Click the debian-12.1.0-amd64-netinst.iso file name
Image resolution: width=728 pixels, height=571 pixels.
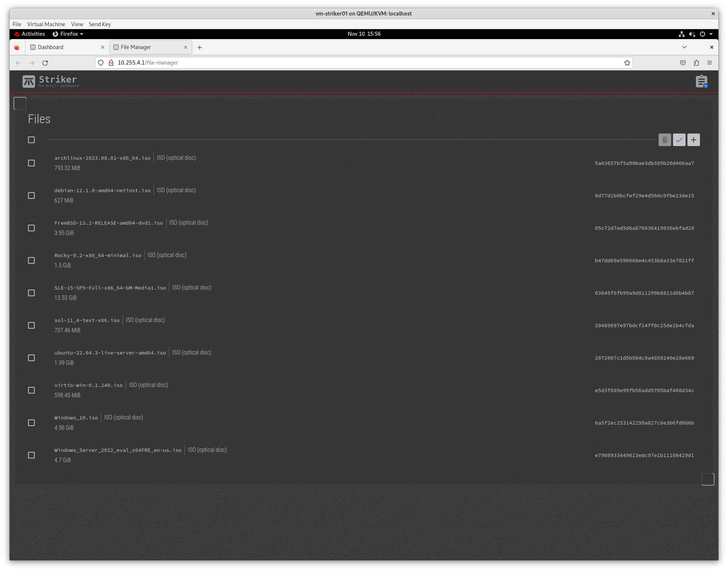tap(103, 191)
